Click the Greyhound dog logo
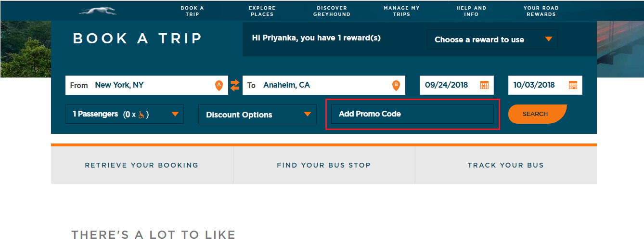 (98, 12)
